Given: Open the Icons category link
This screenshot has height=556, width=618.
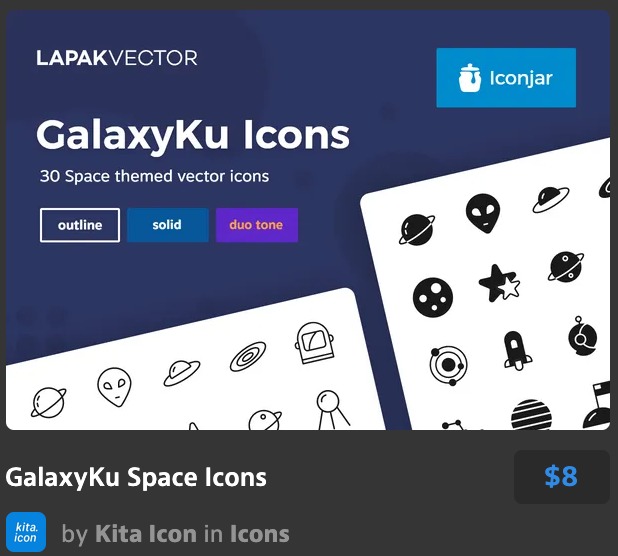Looking at the screenshot, I should click(x=260, y=534).
